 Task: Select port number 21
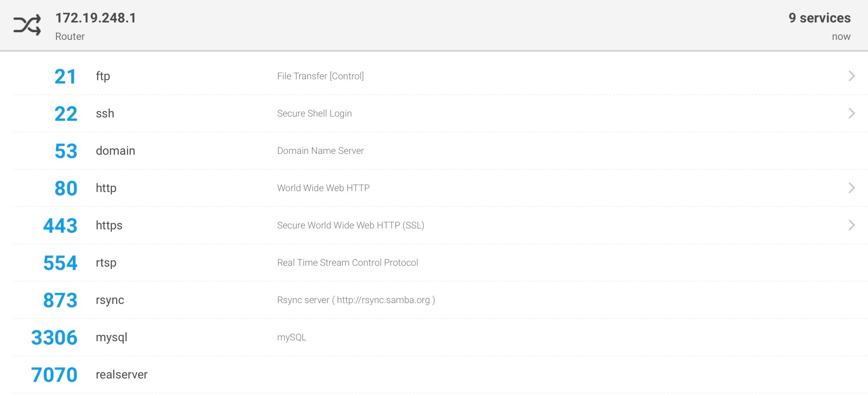coord(65,77)
